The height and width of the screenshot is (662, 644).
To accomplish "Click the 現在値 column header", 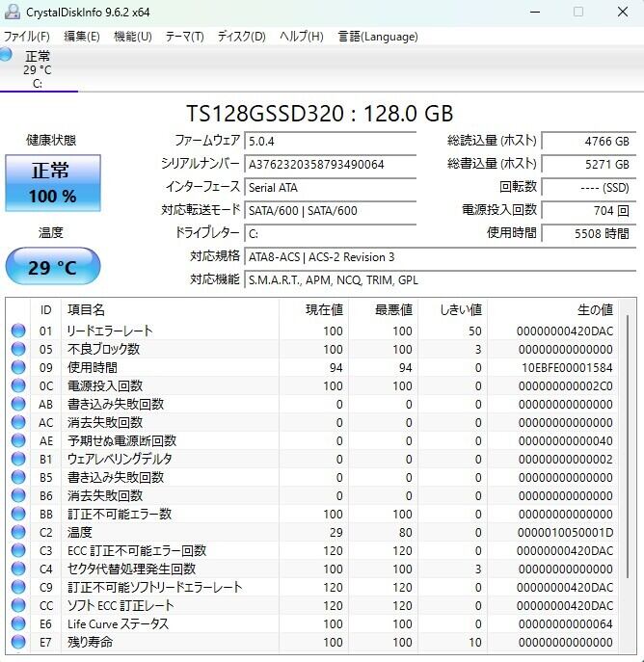I will [324, 309].
